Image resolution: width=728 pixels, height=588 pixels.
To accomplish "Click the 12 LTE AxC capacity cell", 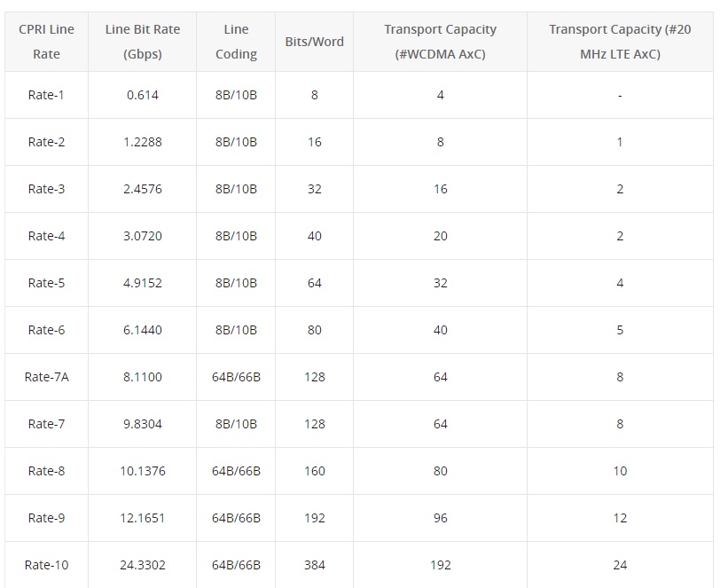I will tap(620, 518).
